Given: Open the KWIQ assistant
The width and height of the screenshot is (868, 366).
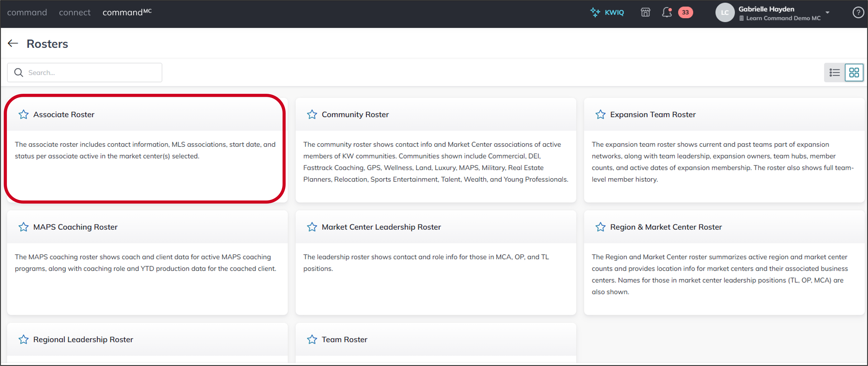Looking at the screenshot, I should click(x=607, y=12).
